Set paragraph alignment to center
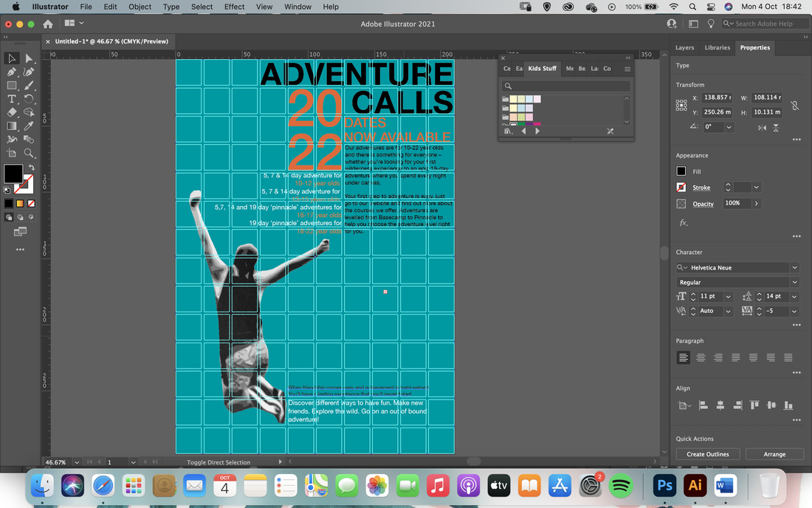This screenshot has height=508, width=812. tap(701, 357)
